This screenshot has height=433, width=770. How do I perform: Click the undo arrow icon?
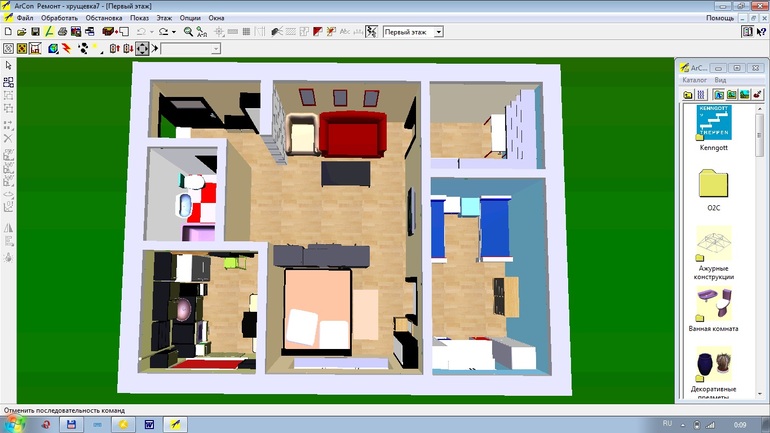[x=141, y=32]
